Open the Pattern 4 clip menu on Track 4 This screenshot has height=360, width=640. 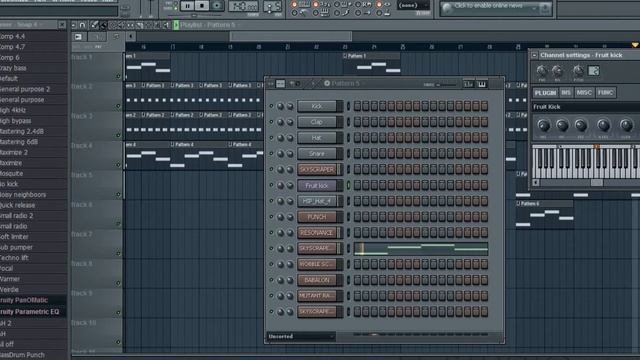click(x=173, y=144)
